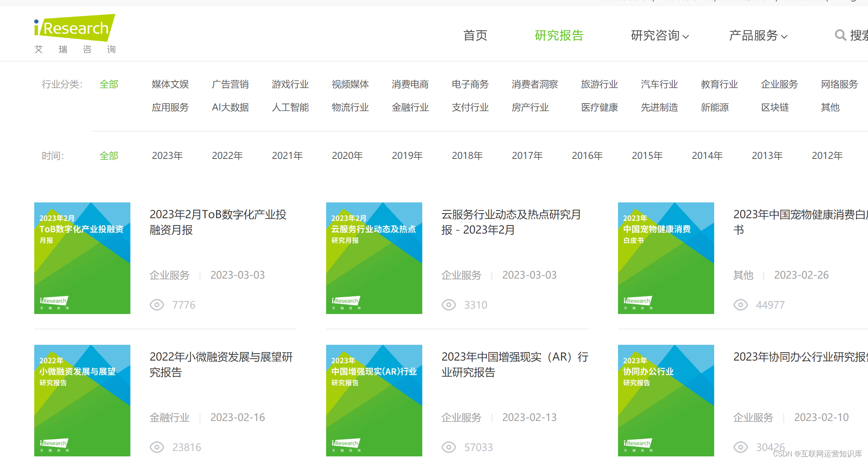868x461 pixels.
Task: Filter by 医疗健康 category
Action: click(600, 107)
